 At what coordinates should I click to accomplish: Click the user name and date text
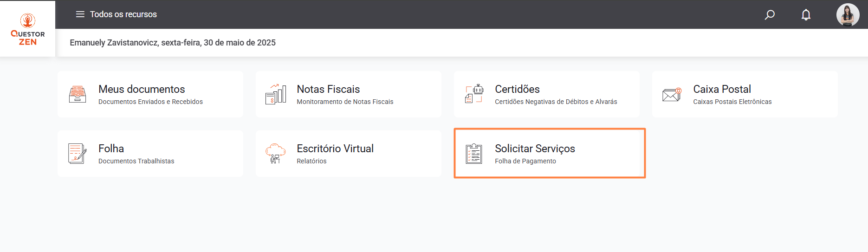click(x=173, y=43)
